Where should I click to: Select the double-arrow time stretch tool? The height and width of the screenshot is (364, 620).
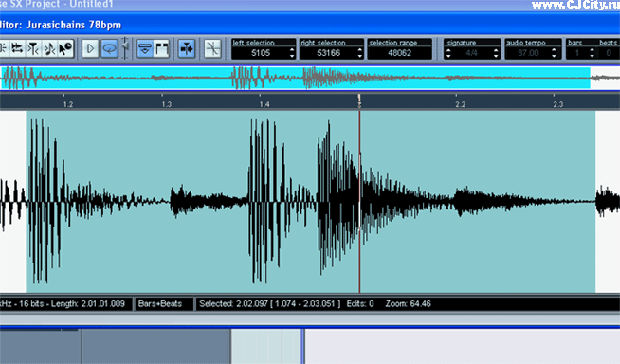click(x=17, y=49)
